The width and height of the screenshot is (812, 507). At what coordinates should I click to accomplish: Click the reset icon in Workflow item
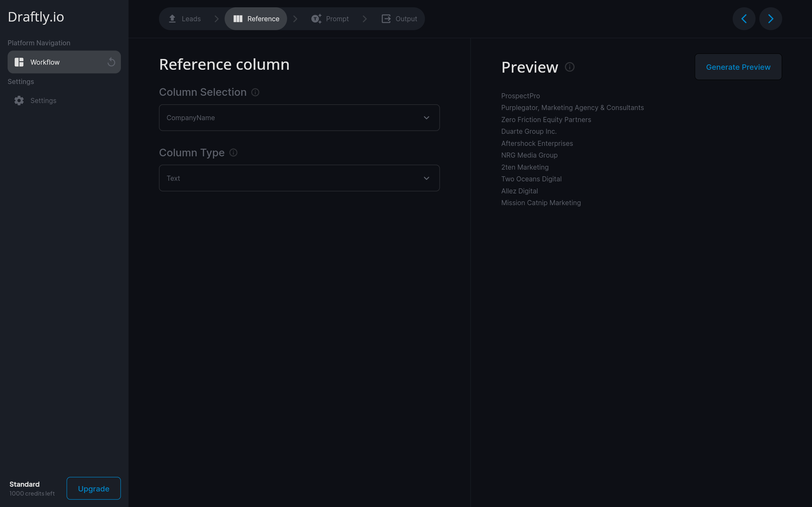(x=111, y=62)
